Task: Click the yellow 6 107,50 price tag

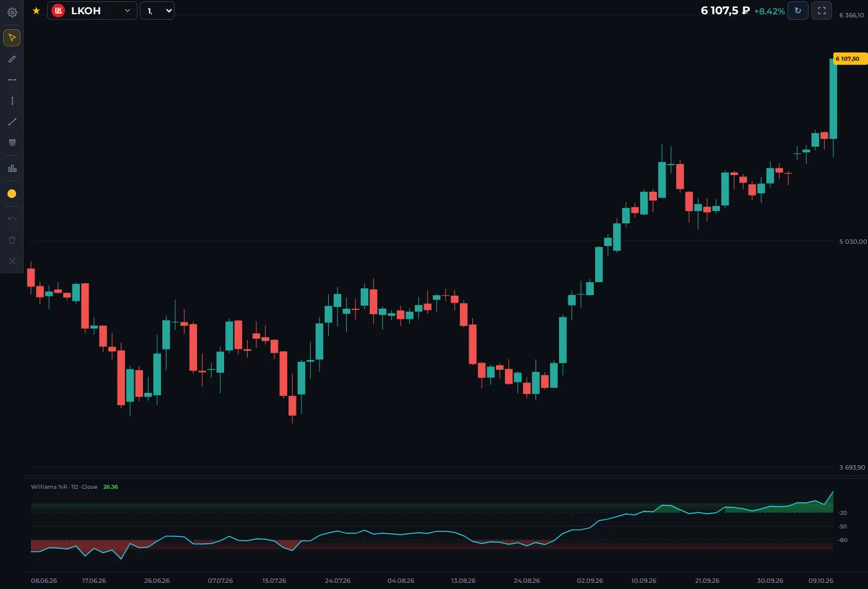Action: (x=850, y=59)
